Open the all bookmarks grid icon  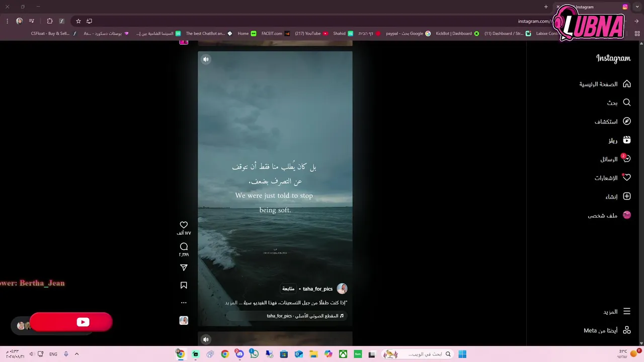637,34
